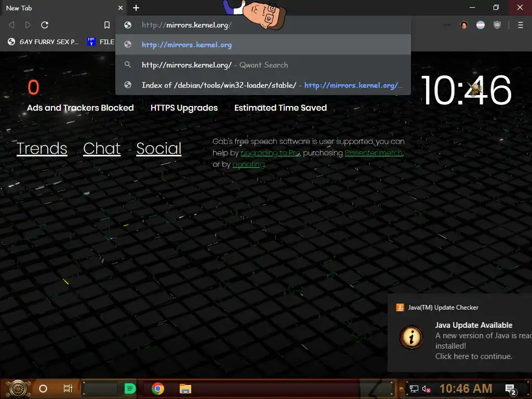Click the address bar containing mirrors.kernel.org
The height and width of the screenshot is (399, 532).
click(263, 25)
